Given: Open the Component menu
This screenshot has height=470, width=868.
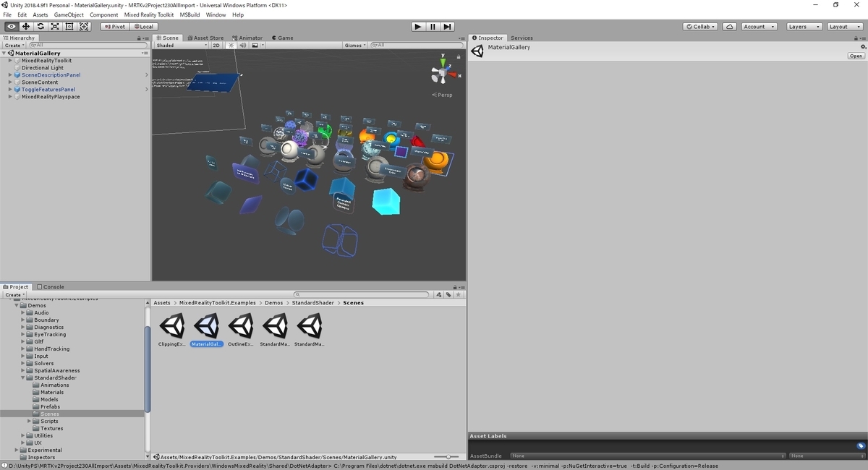Looking at the screenshot, I should [x=104, y=14].
